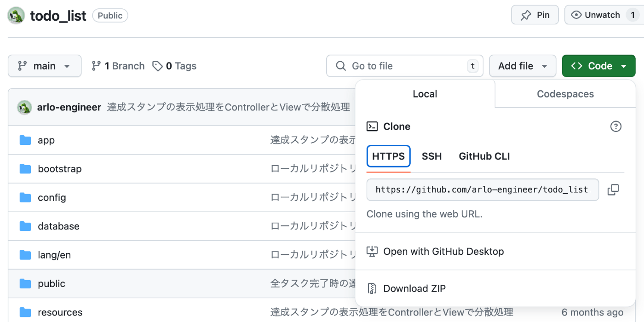Open the resources folder name
This screenshot has height=322, width=644.
[60, 312]
